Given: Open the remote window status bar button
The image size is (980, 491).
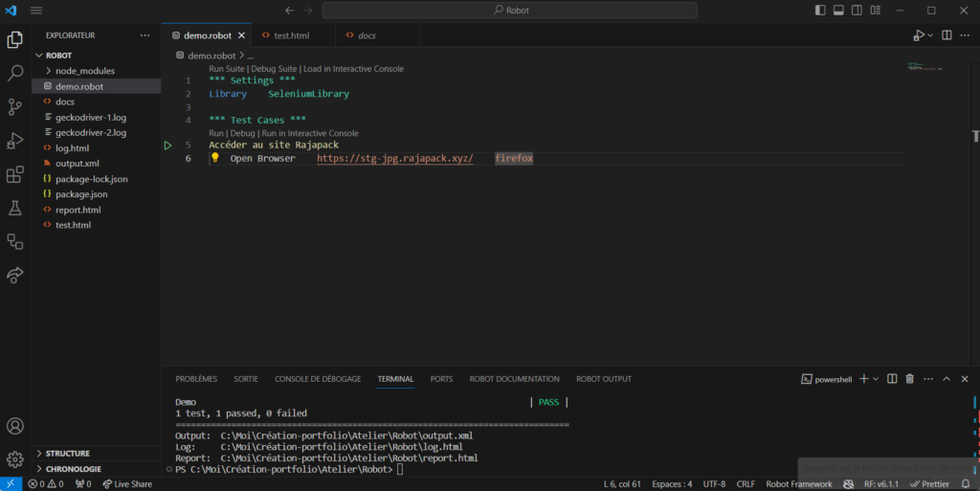Looking at the screenshot, I should point(11,483).
